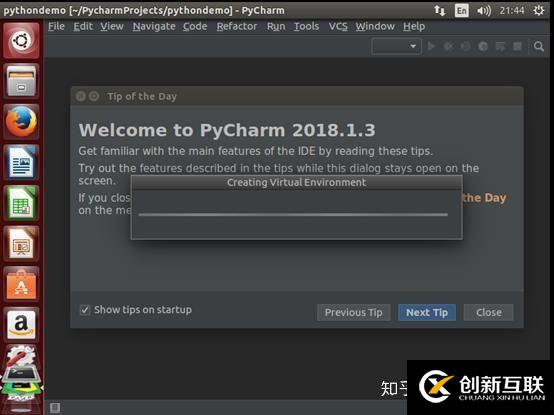554x415 pixels.
Task: Open Ubuntu Software Center icon
Action: tap(21, 284)
